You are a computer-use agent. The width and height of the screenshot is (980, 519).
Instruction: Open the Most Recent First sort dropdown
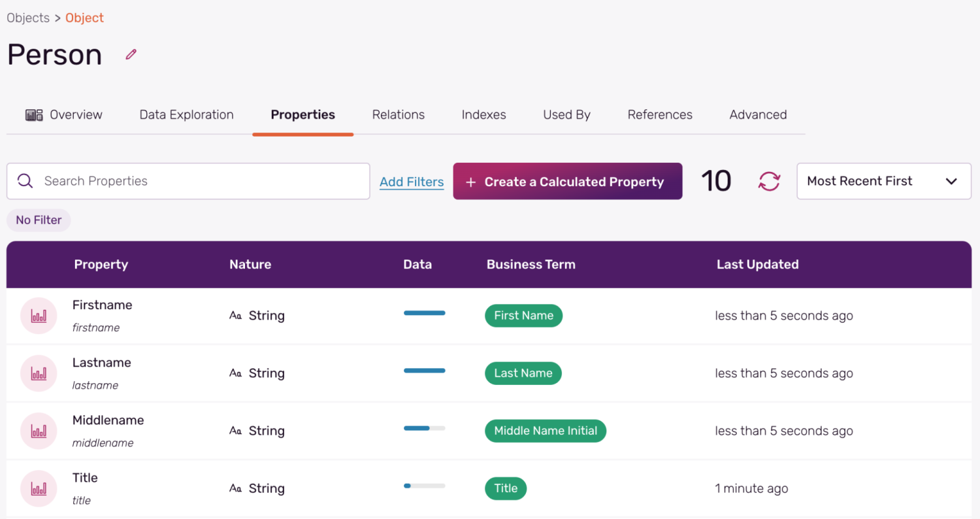[x=883, y=181]
